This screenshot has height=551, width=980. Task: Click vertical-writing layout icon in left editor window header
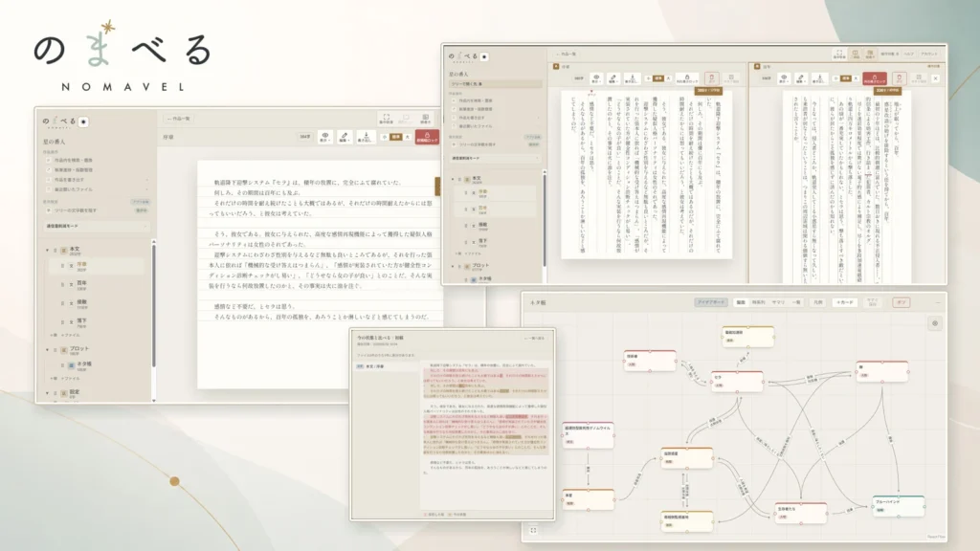(426, 118)
